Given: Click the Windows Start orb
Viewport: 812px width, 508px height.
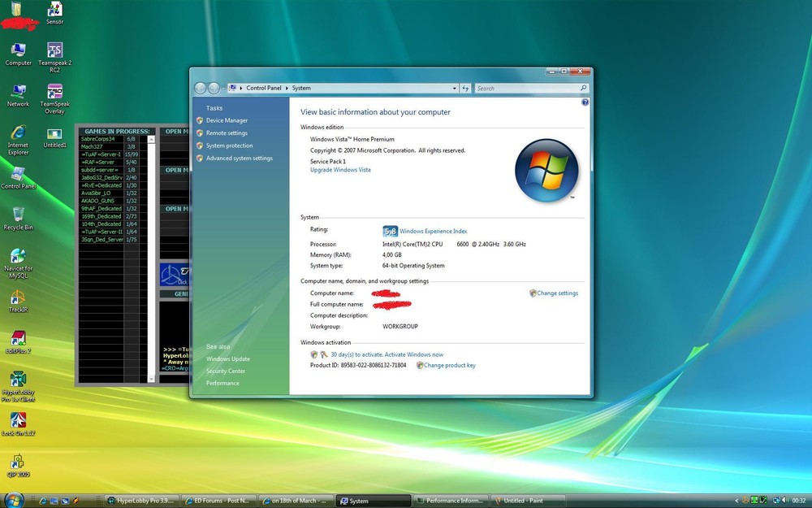Looking at the screenshot, I should [x=14, y=500].
